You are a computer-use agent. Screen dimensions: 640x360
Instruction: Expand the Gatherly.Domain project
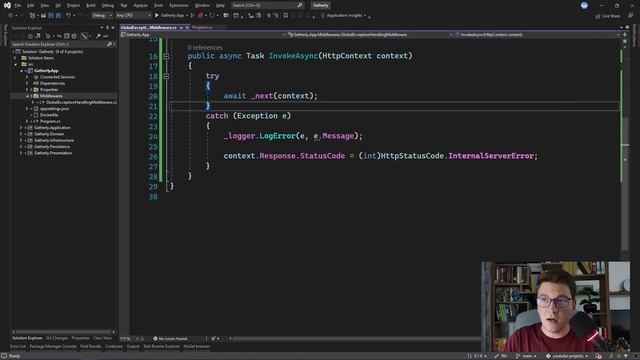point(21,134)
